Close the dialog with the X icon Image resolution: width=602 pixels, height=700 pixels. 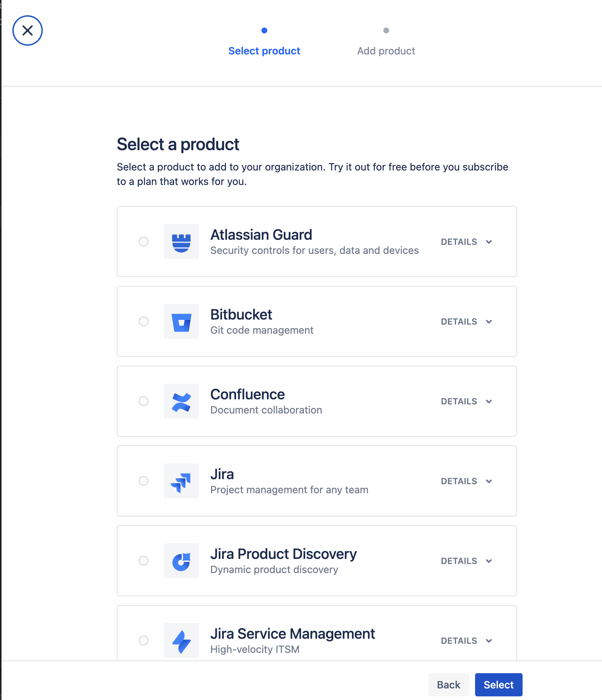(28, 30)
